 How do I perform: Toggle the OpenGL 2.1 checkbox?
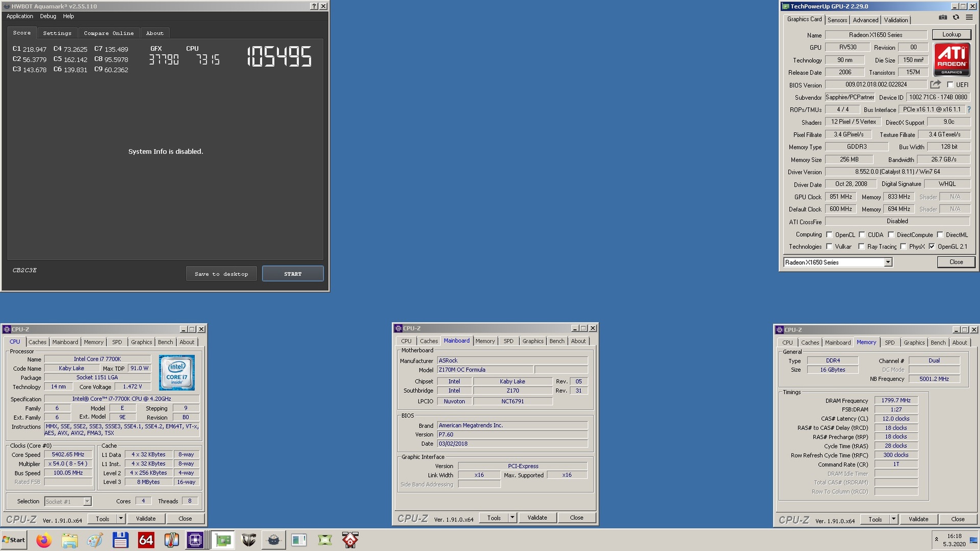coord(932,246)
